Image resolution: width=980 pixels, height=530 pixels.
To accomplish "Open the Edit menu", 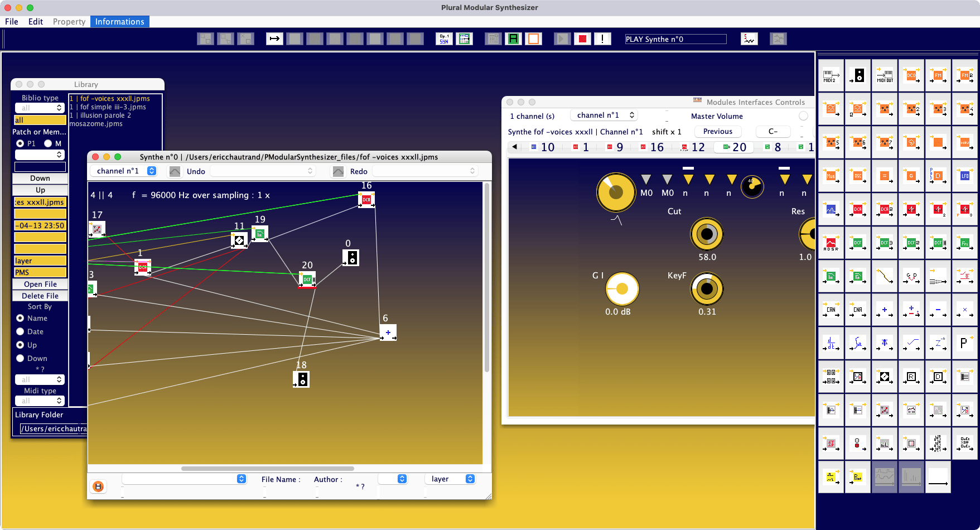I will [36, 22].
